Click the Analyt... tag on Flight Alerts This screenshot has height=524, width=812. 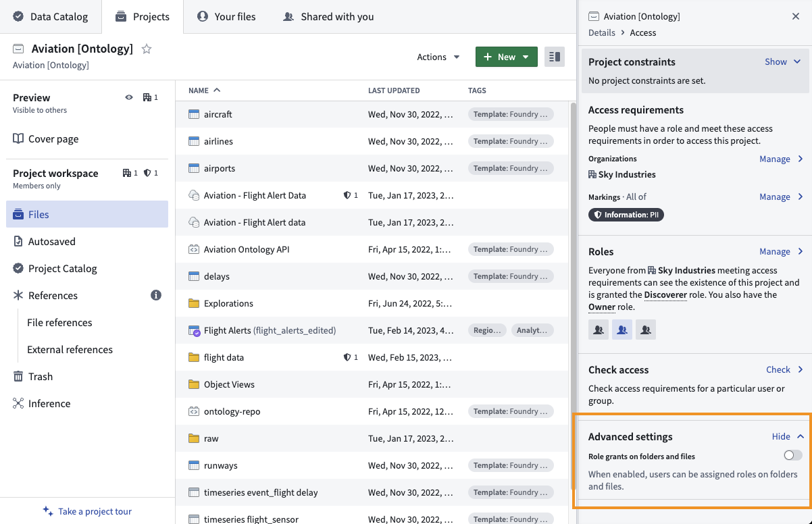coord(532,330)
